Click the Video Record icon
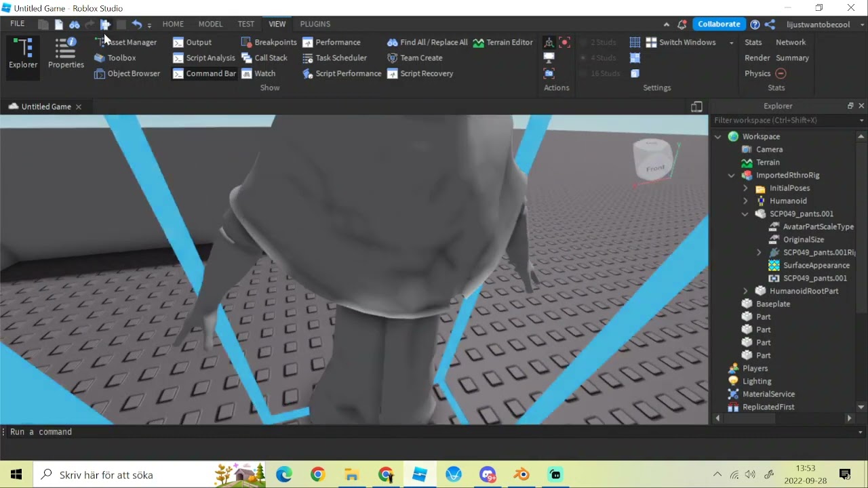 tap(565, 42)
